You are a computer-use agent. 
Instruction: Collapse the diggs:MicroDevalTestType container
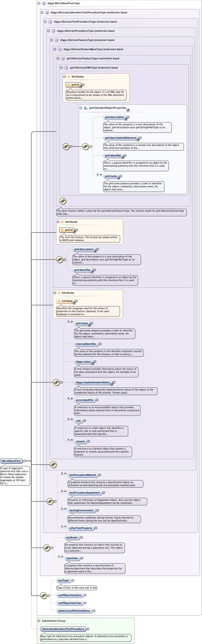[x=39, y=3]
